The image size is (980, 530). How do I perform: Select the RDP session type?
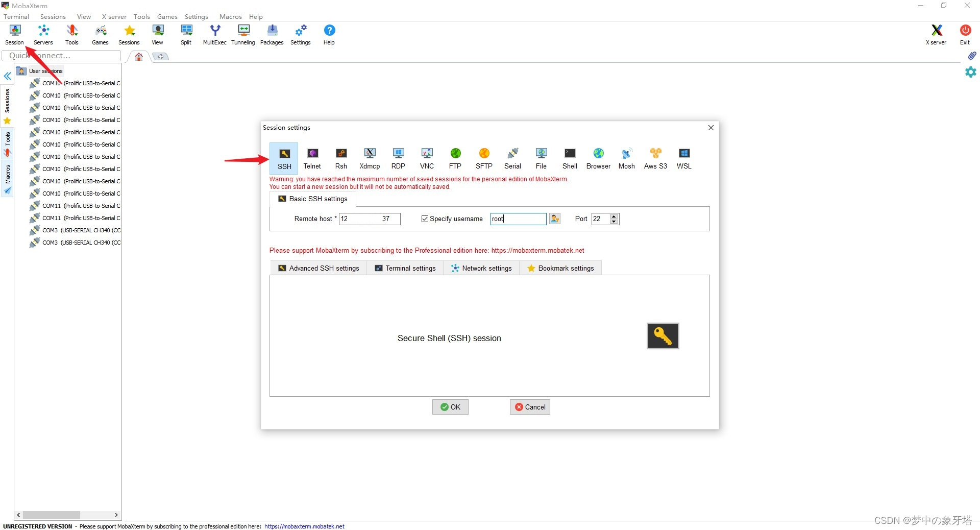click(x=398, y=159)
